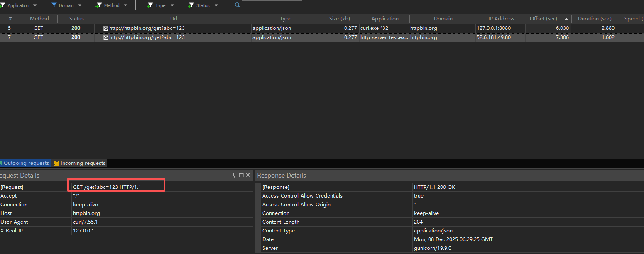Click the [Request] row label
This screenshot has width=644, height=254.
12,187
